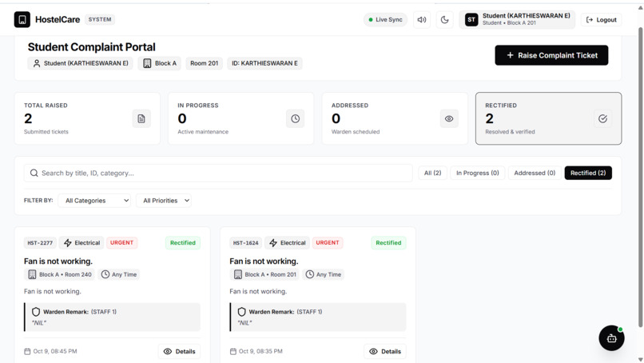
Task: Focus the complaint search field
Action: coord(218,173)
